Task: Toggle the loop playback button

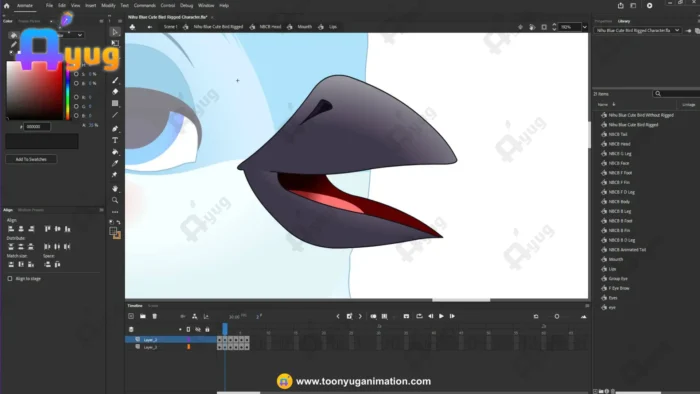Action: tap(419, 316)
